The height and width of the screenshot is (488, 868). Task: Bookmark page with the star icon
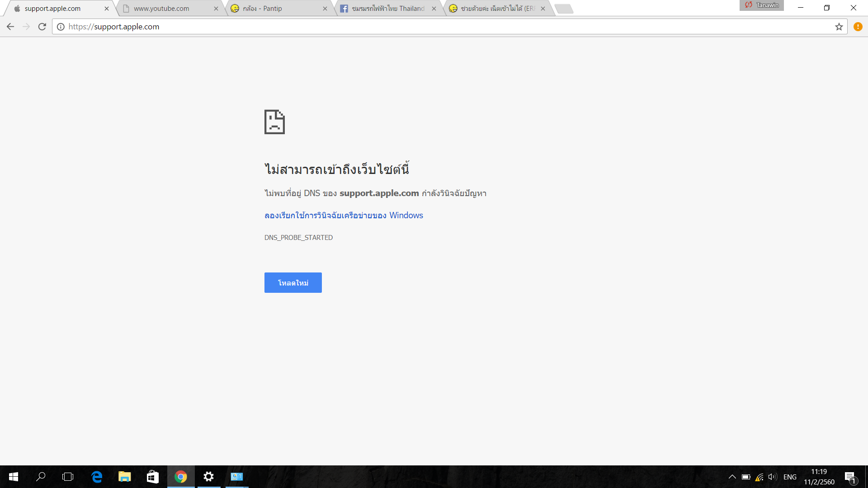point(839,27)
